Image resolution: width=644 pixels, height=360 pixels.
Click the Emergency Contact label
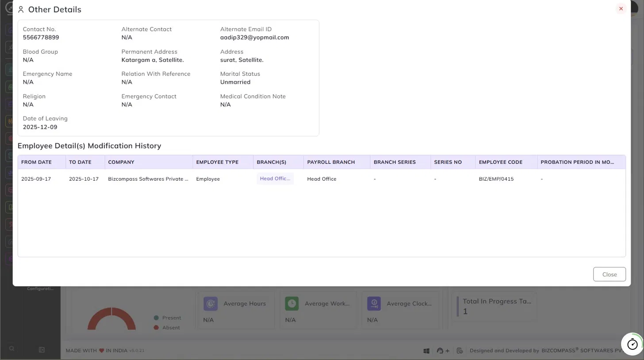149,96
